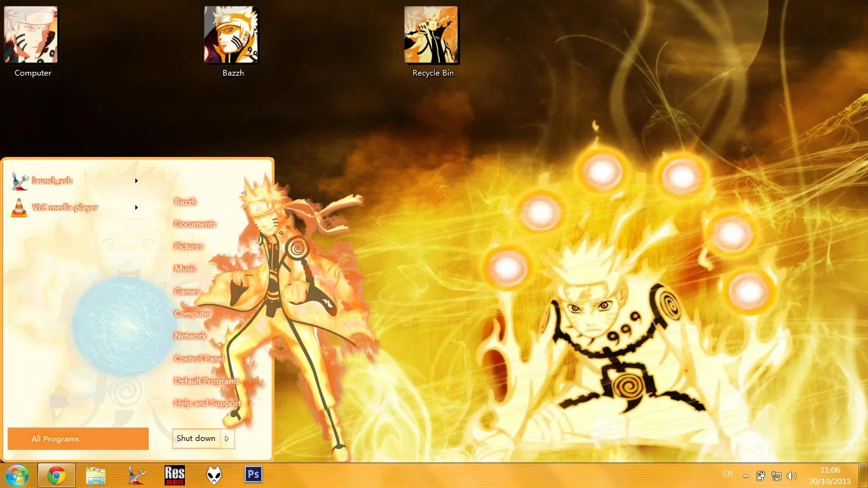Click the Shut down button
The width and height of the screenshot is (868, 488).
pos(196,438)
